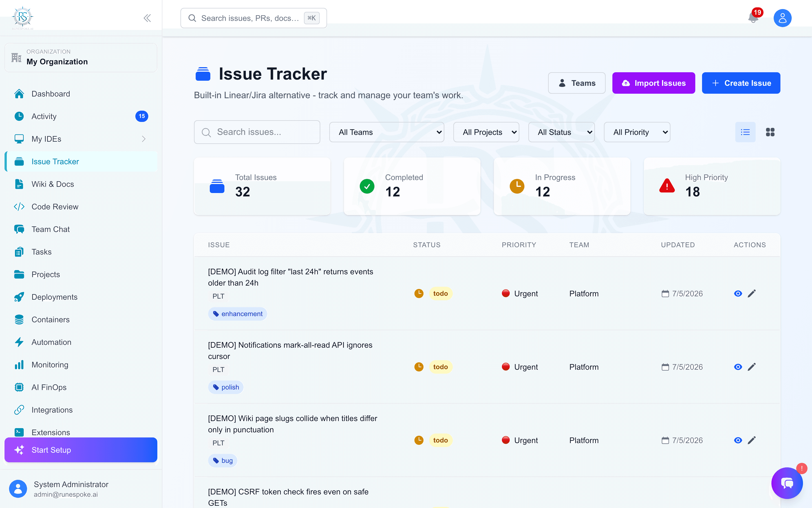
Task: Open Wiki & Docs in sidebar
Action: click(81, 184)
